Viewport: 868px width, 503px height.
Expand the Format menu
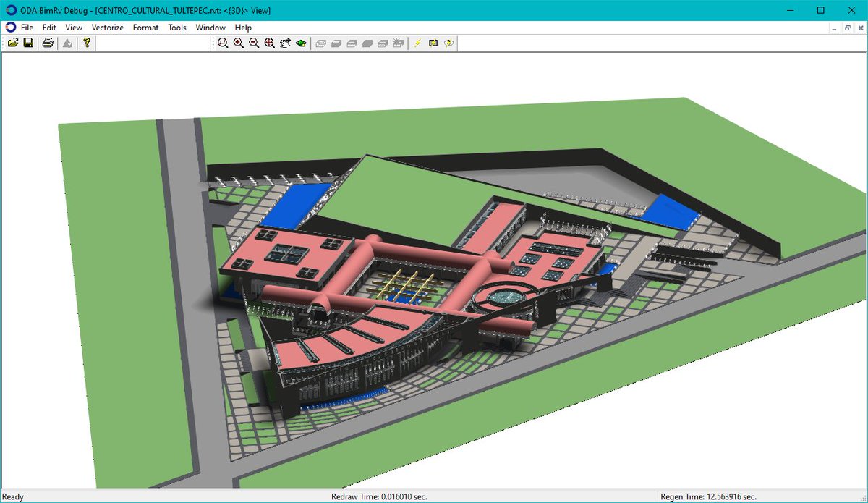pos(145,28)
